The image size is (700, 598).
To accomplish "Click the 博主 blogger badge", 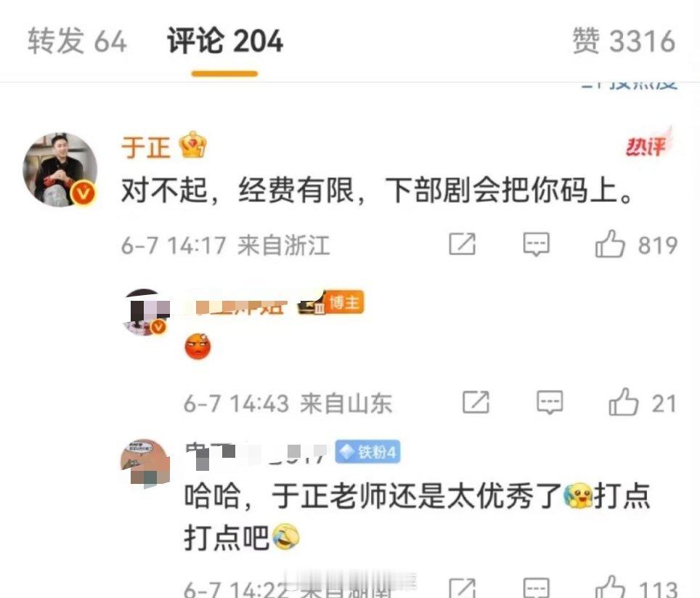I will tap(345, 302).
